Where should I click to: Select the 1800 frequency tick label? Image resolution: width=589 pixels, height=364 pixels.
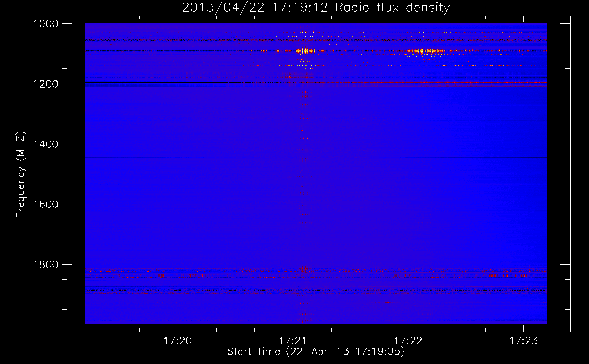click(x=46, y=265)
